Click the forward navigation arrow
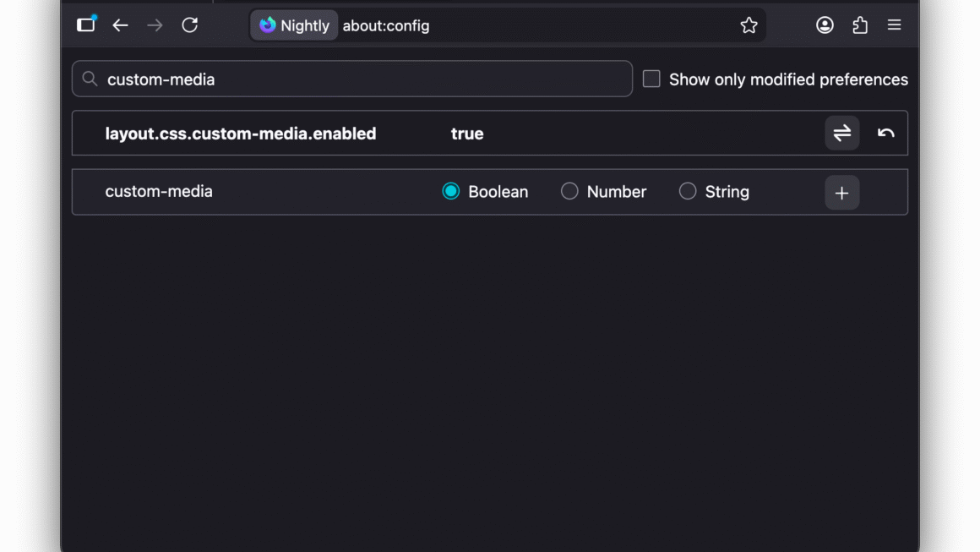Viewport: 980px width, 552px height. [x=155, y=25]
